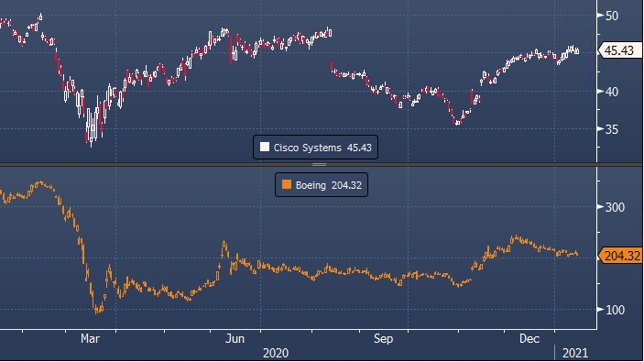Image resolution: width=644 pixels, height=362 pixels.
Task: Click the 300 Boeing axis label
Action: 616,207
